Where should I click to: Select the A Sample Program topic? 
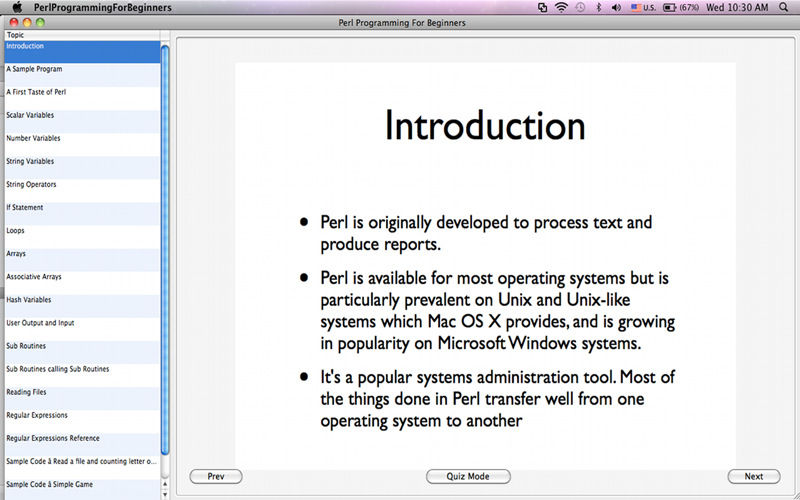pos(82,75)
